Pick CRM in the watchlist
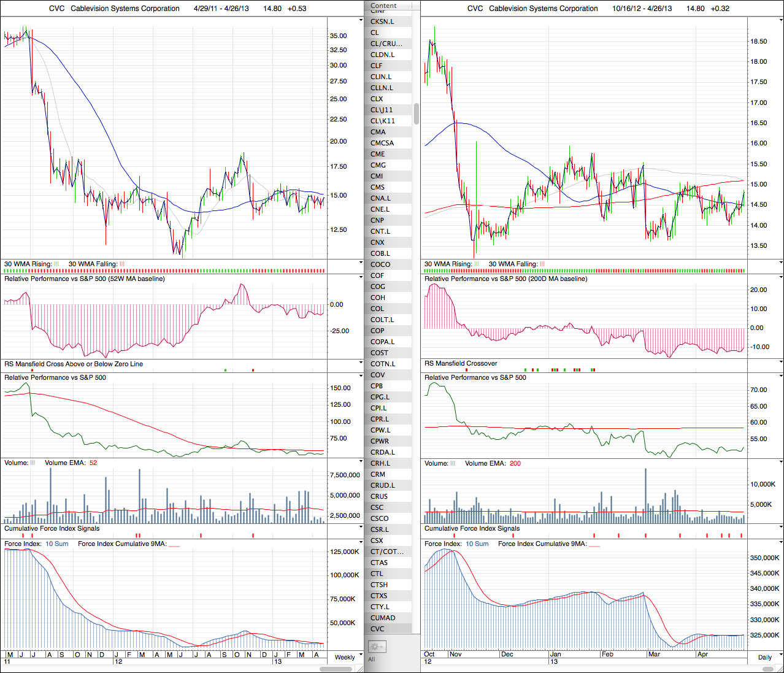 point(378,474)
